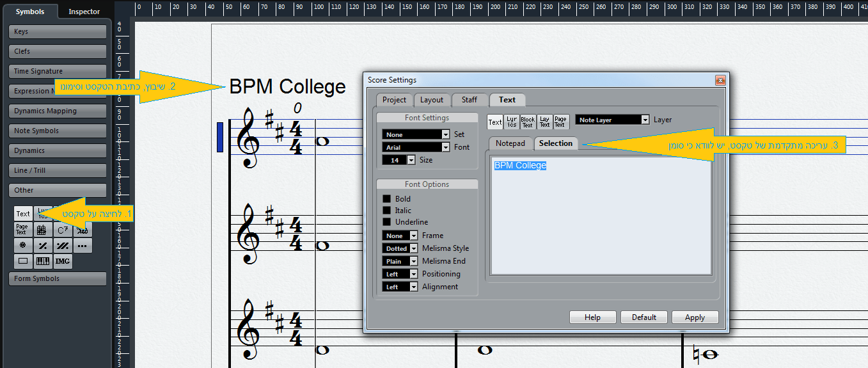Switch to the Staff tab
The image size is (868, 368).
point(470,100)
